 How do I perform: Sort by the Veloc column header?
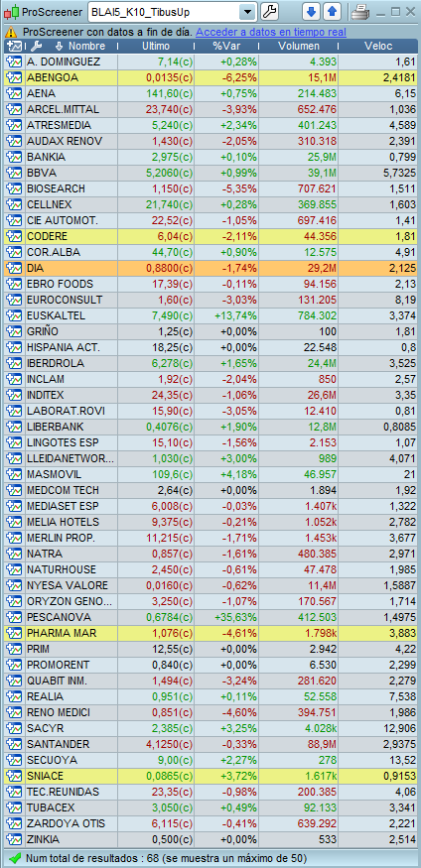click(378, 47)
